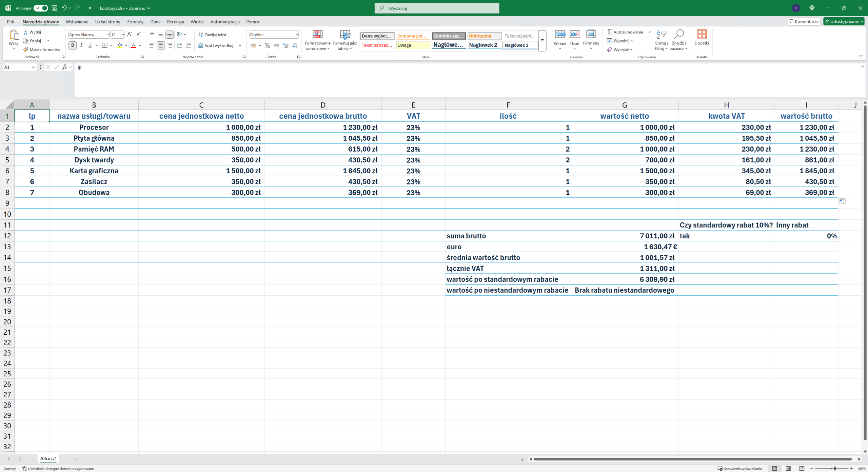Click the Wypełnij fill button

pos(620,41)
